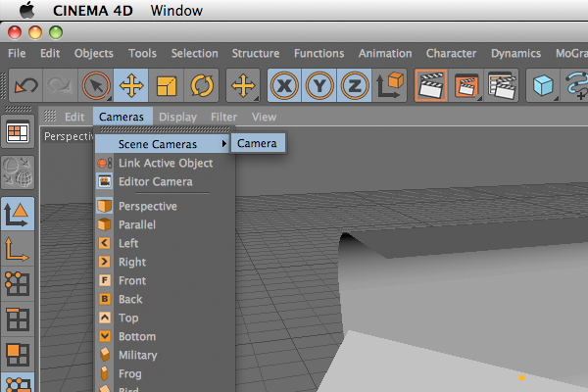Select Model mode triangle-axis icon

click(18, 215)
